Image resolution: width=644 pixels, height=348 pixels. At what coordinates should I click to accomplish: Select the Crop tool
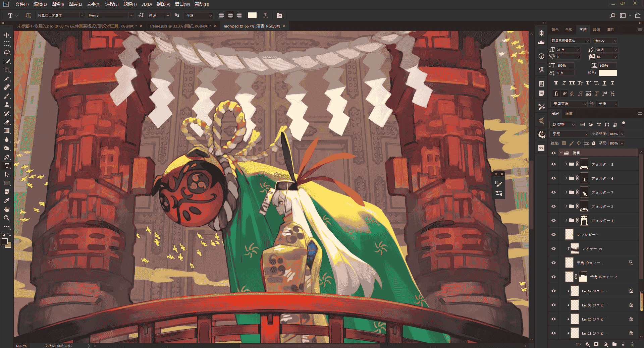click(7, 70)
